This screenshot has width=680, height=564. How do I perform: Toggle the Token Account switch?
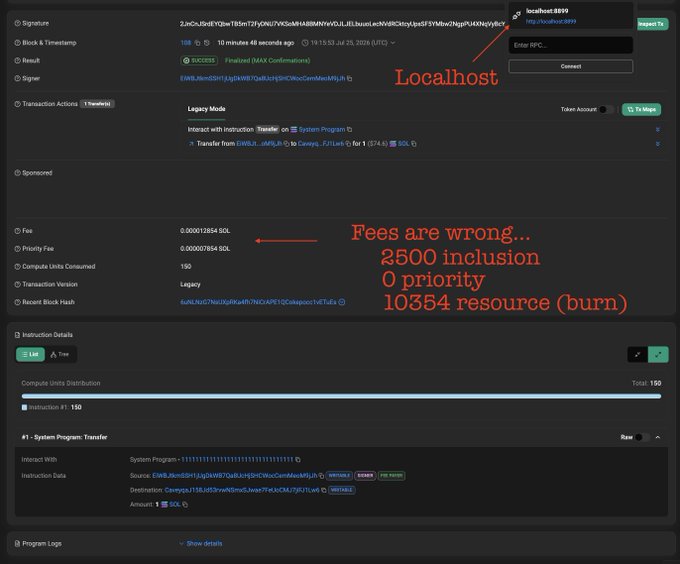[x=606, y=110]
